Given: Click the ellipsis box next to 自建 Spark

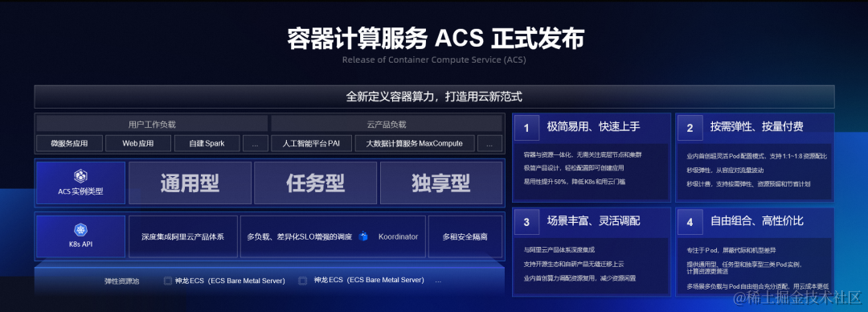Looking at the screenshot, I should pyautogui.click(x=256, y=143).
